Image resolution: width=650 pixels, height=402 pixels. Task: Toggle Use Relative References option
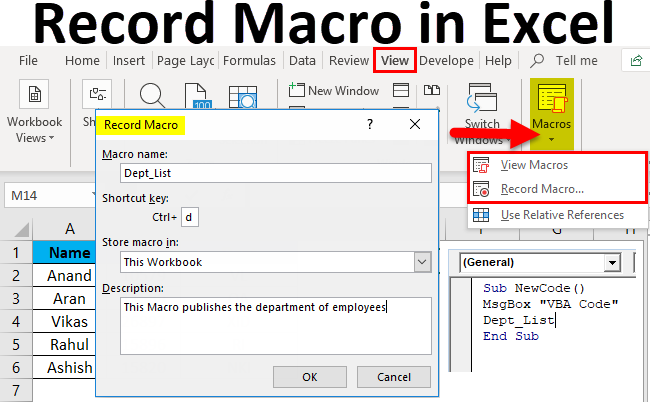[x=562, y=215]
